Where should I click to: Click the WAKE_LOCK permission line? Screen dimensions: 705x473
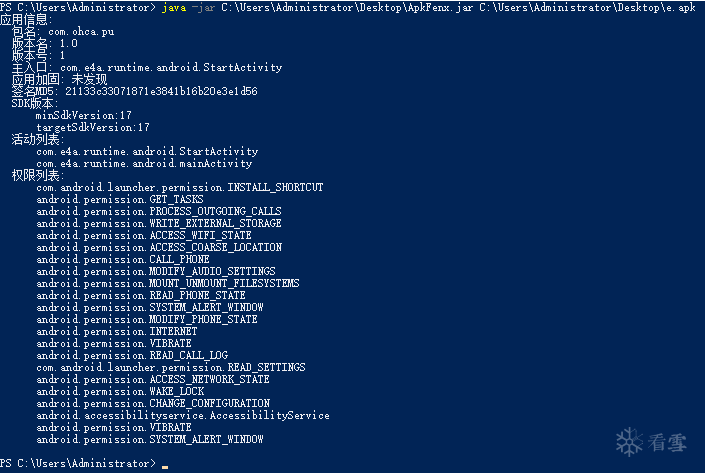(x=119, y=391)
